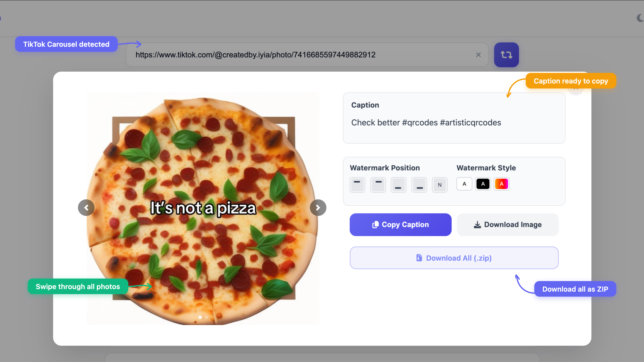Set watermark position to top-right
This screenshot has width=644, height=362.
point(378,185)
